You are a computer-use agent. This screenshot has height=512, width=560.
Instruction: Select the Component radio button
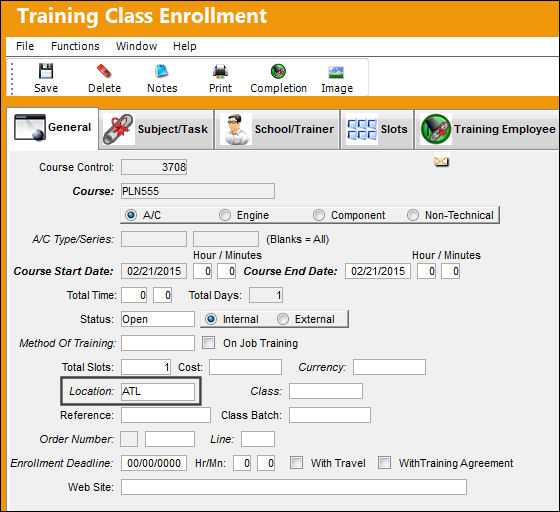pyautogui.click(x=319, y=215)
